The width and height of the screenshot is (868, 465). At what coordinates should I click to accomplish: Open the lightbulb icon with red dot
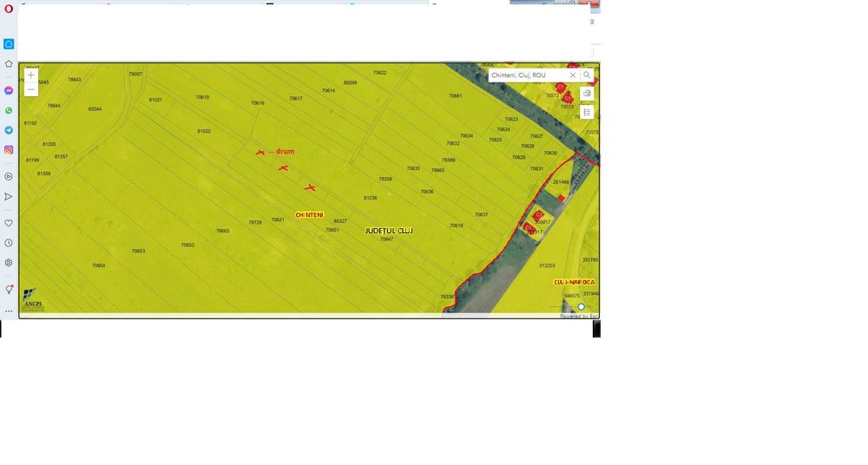[9, 290]
